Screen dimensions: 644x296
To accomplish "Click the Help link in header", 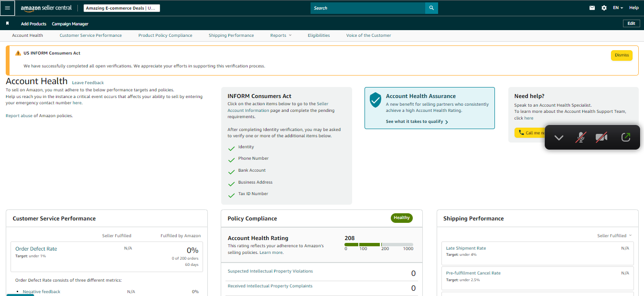I will [x=633, y=8].
